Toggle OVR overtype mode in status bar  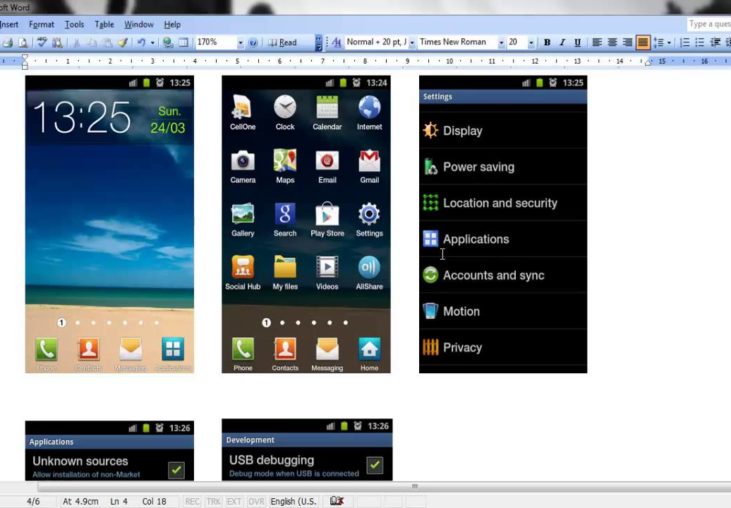[256, 500]
